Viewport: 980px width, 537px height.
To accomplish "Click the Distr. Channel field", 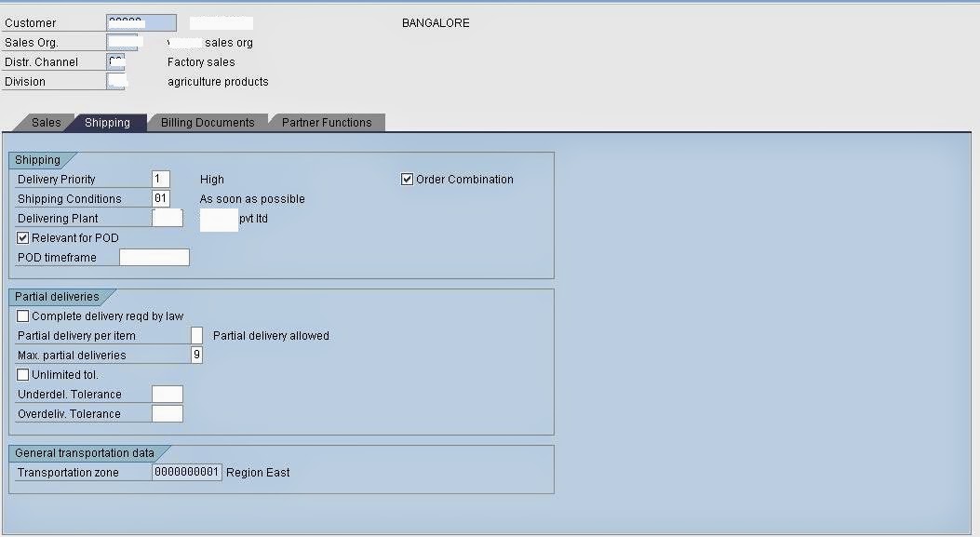I will pos(116,60).
